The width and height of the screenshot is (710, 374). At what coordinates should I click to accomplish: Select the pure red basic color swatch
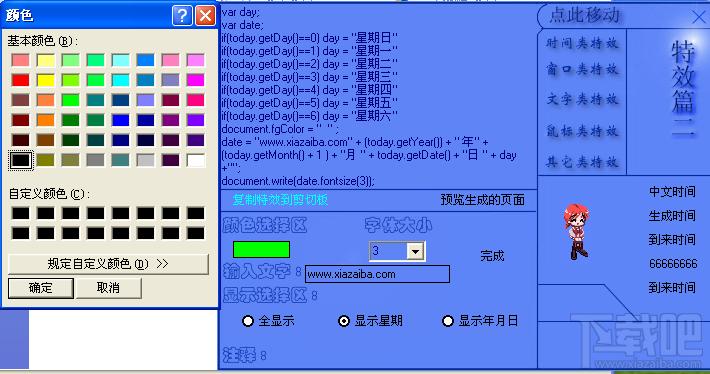click(x=21, y=80)
